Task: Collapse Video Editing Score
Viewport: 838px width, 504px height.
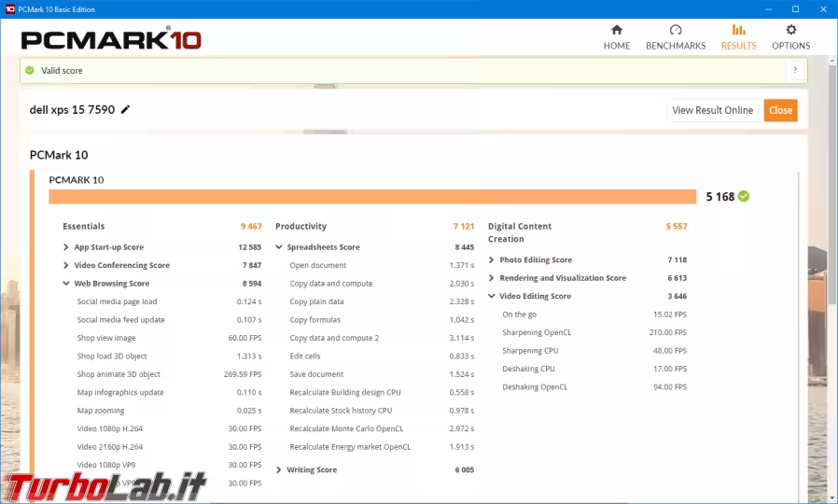Action: [x=491, y=296]
